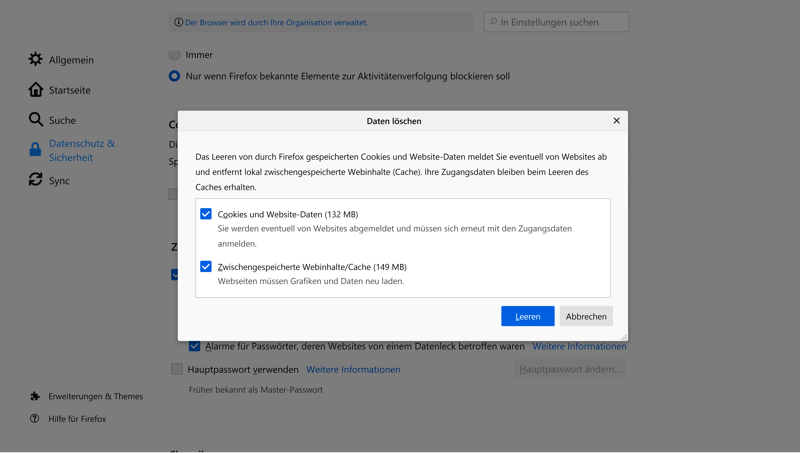
Task: Uncheck Zwischengespeicherte Webinhalte/Cache checkbox
Action: tap(206, 267)
